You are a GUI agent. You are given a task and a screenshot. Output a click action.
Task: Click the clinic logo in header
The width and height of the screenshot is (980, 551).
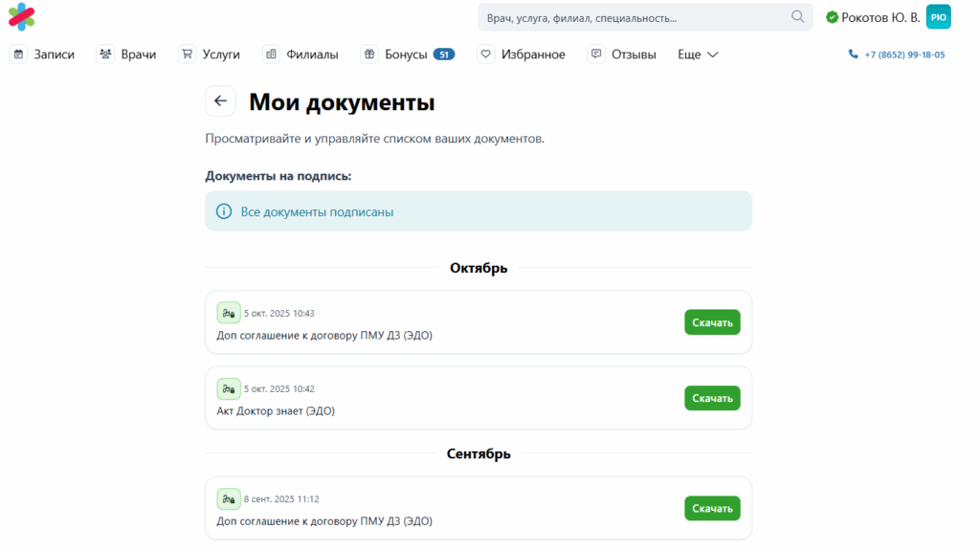click(21, 17)
